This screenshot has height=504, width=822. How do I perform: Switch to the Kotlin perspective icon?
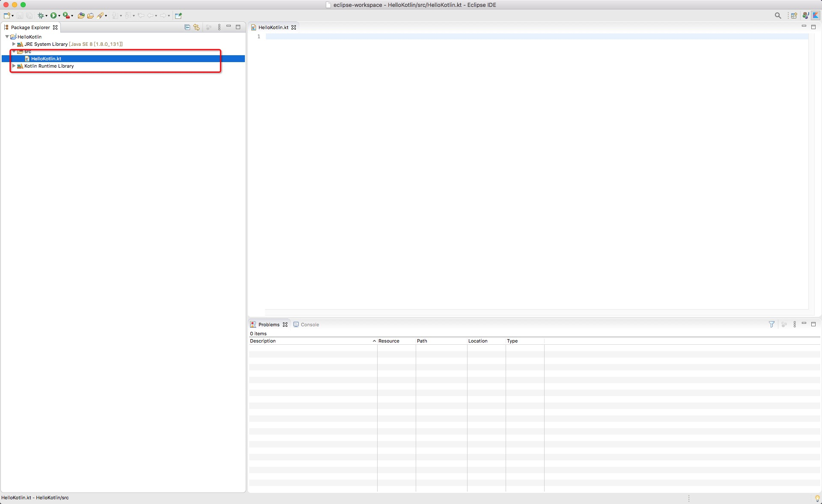(x=816, y=15)
